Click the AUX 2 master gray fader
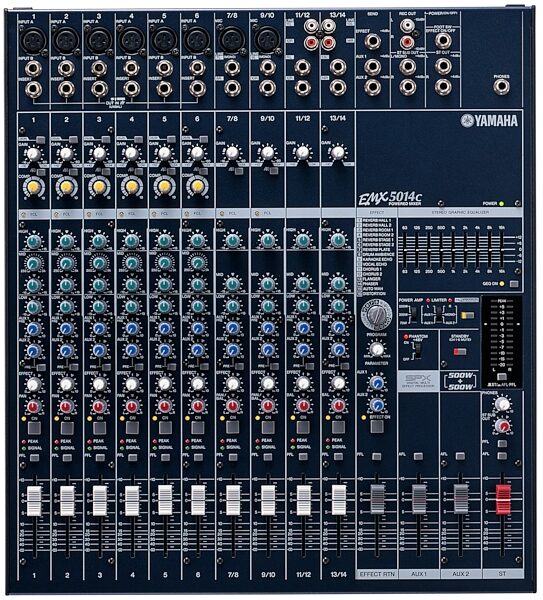Viewport: 543px width, 600px height. [x=461, y=499]
